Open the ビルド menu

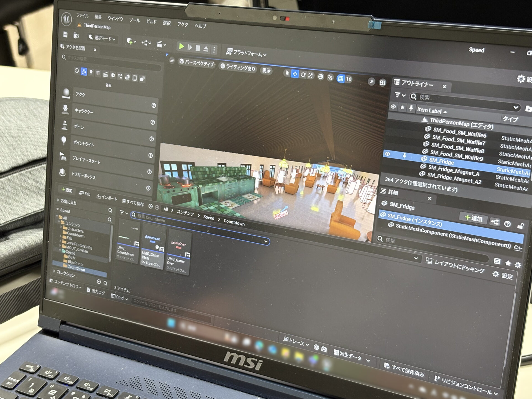(x=151, y=22)
